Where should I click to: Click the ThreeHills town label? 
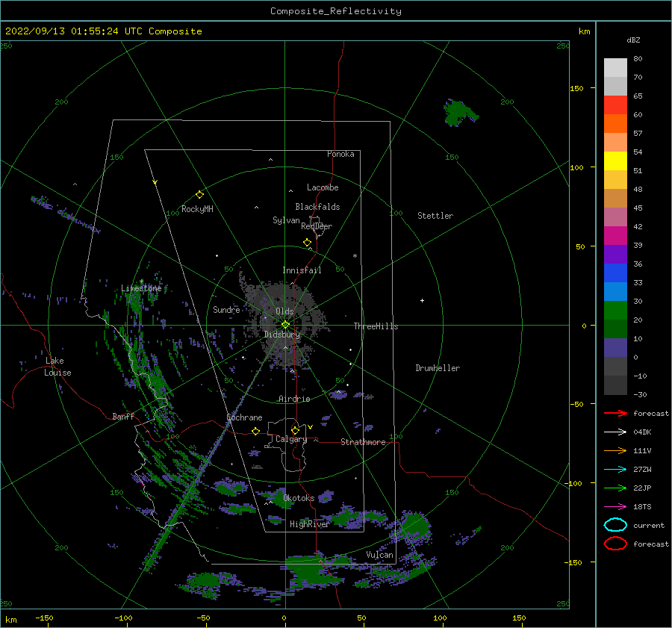(376, 326)
